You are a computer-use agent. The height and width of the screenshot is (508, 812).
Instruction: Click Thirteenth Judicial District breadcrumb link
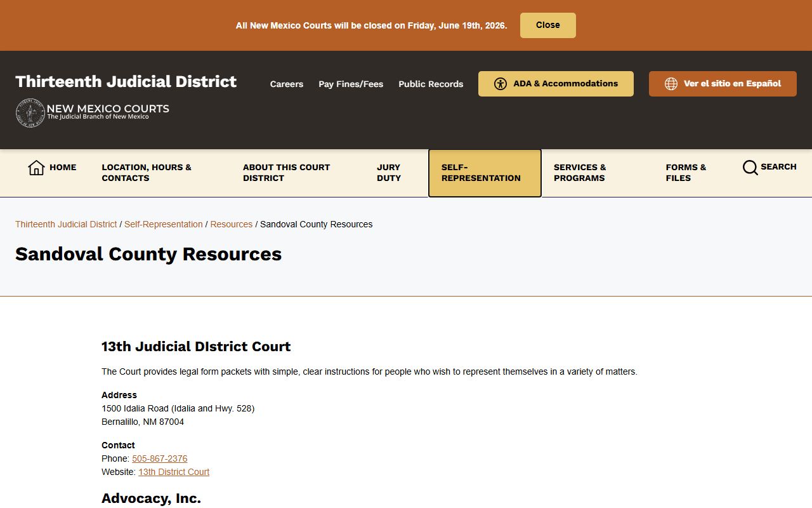point(66,224)
